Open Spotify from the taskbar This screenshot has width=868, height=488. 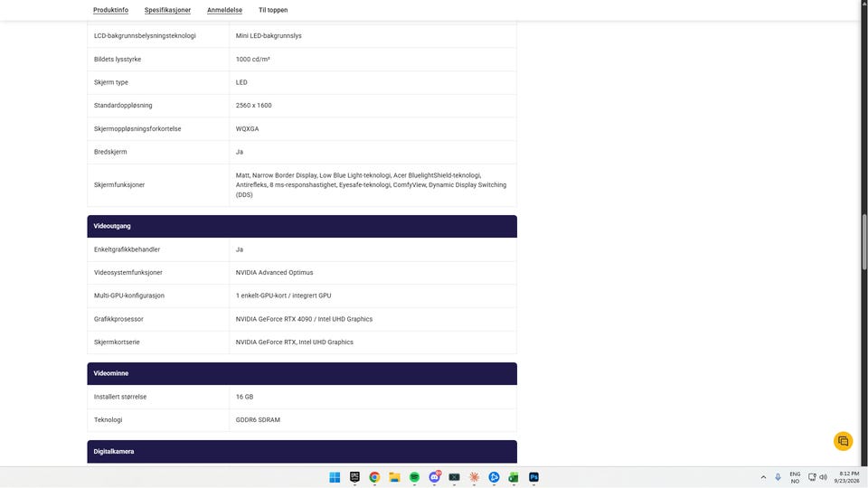point(414,477)
